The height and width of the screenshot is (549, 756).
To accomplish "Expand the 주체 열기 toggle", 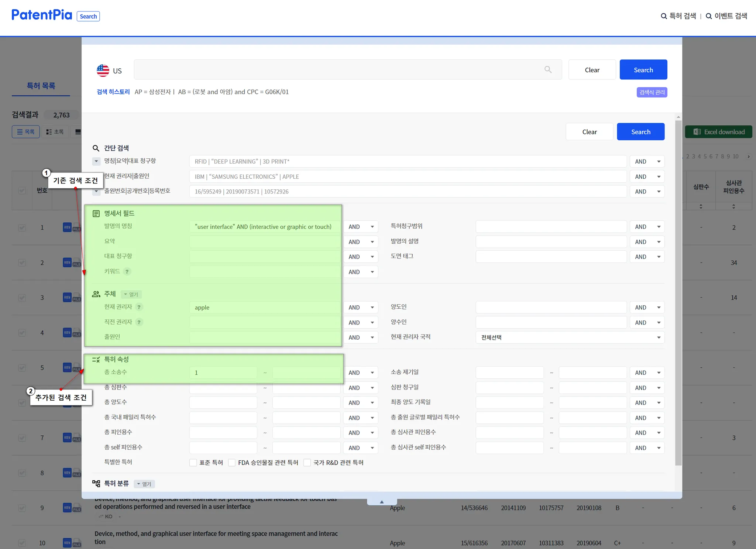I will click(x=131, y=294).
